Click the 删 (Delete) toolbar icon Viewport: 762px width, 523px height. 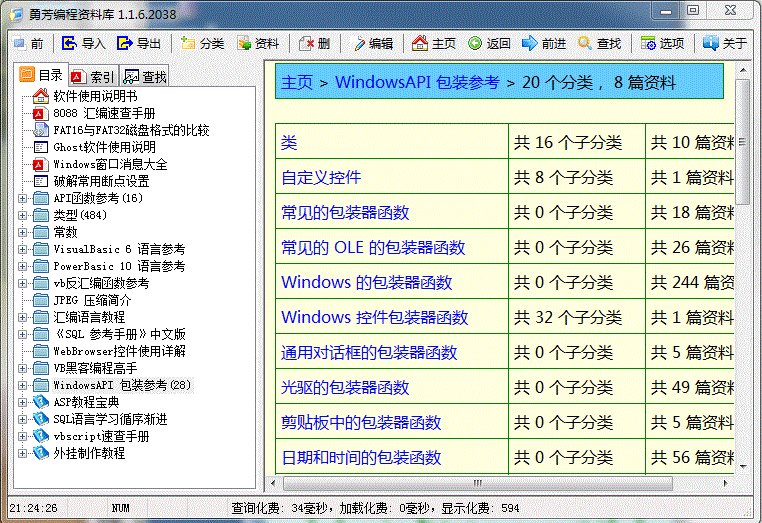pos(307,43)
